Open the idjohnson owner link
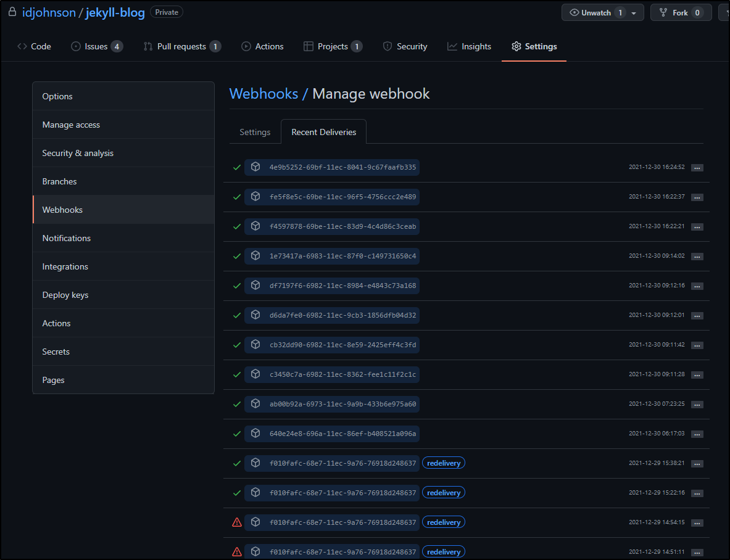Image resolution: width=730 pixels, height=560 pixels. click(x=49, y=12)
